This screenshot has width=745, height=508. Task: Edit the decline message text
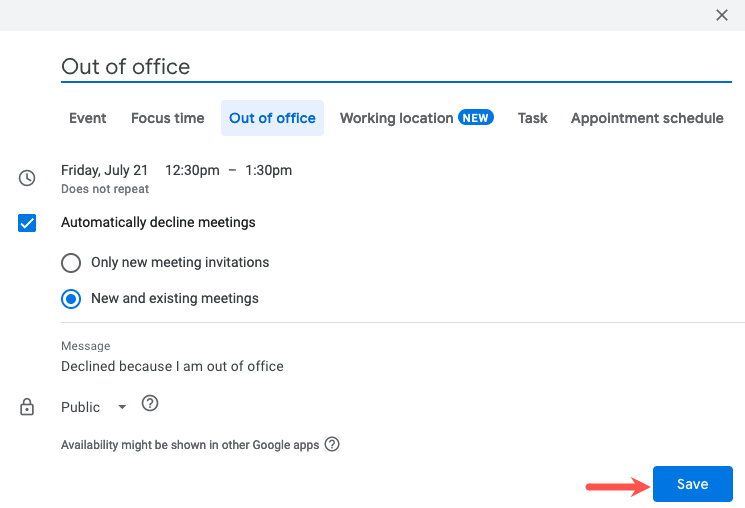tap(172, 366)
